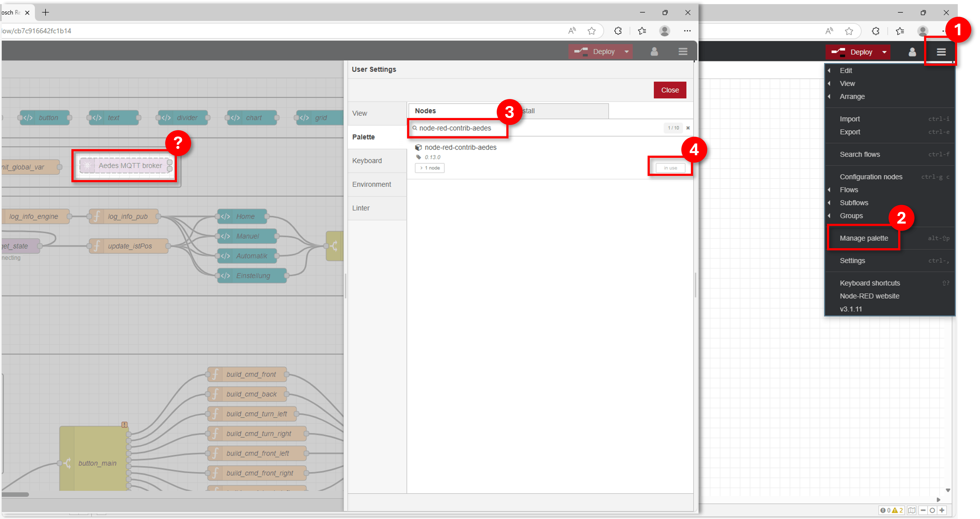Image resolution: width=980 pixels, height=519 pixels.
Task: Click Deploy button in right window
Action: point(853,52)
